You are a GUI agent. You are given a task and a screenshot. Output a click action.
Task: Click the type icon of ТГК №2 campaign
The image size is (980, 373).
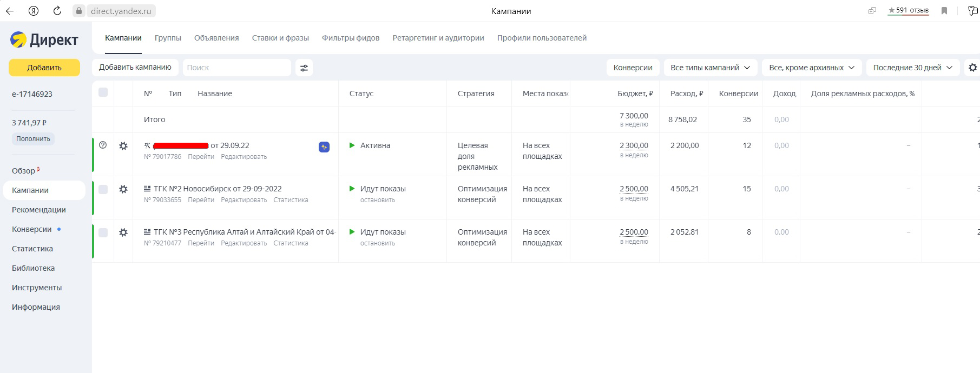pos(147,189)
